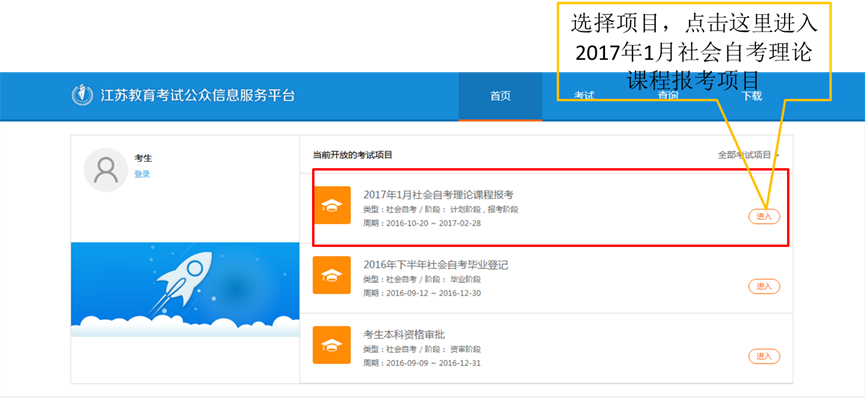Click graduation cap icon for 2016年下半年社会自考毕业登记
866x399 pixels.
[x=332, y=275]
